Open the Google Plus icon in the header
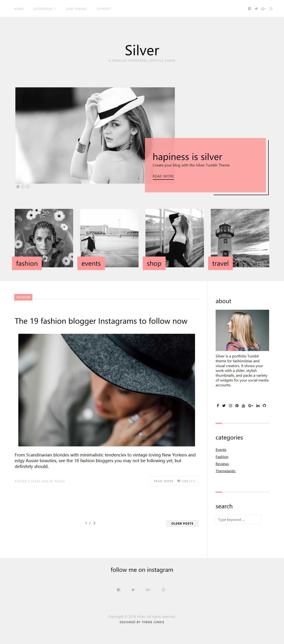This screenshot has width=284, height=644. pos(264,9)
